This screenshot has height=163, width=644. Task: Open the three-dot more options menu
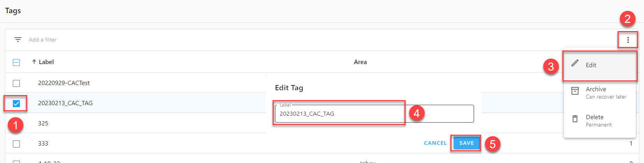[x=628, y=40]
